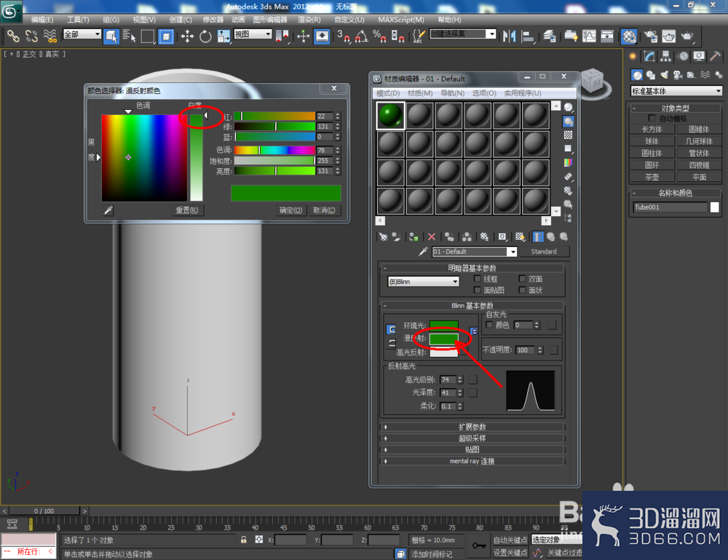The height and width of the screenshot is (560, 728).
Task: Click the Tube001 object name field
Action: tap(670, 207)
